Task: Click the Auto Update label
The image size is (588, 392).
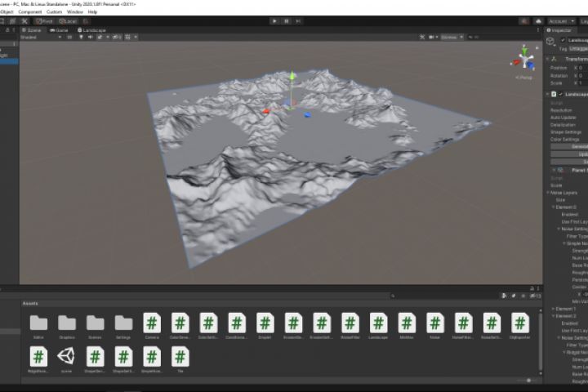Action: (x=563, y=118)
